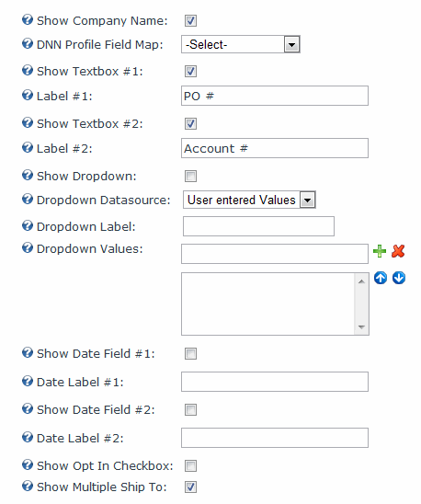Click the Label #1 field containing PO #
Screen dimensions: 421x504
[275, 96]
